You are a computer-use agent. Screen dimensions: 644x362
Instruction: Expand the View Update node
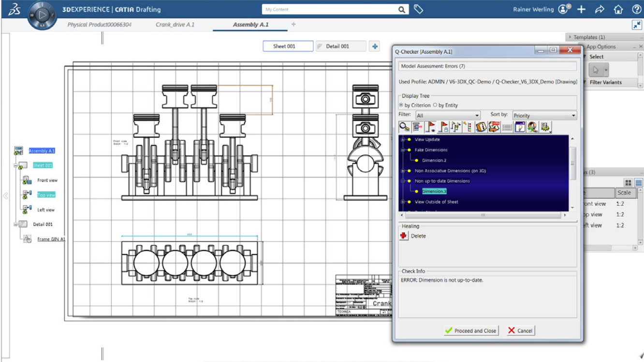tap(403, 139)
